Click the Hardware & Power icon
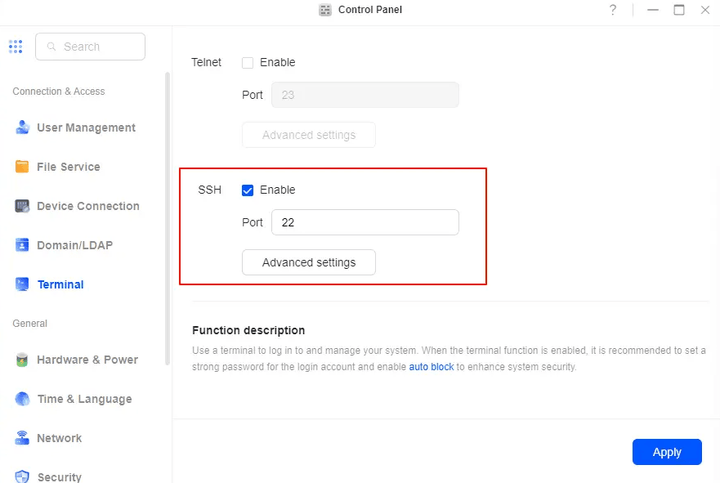 click(22, 360)
